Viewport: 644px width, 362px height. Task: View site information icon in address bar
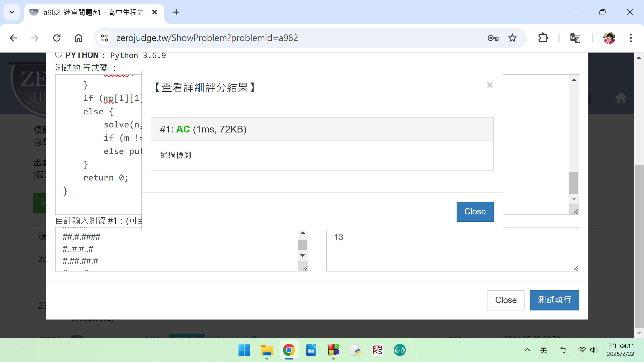click(104, 38)
